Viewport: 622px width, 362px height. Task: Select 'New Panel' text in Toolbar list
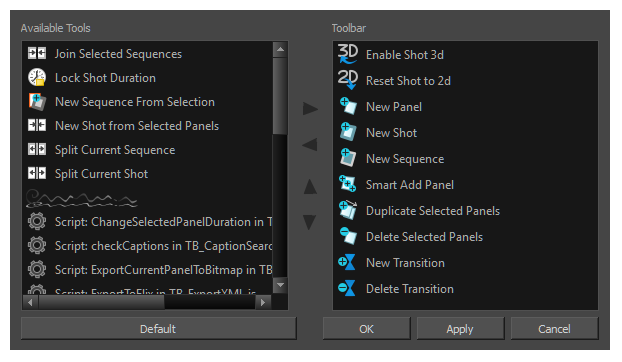point(394,107)
